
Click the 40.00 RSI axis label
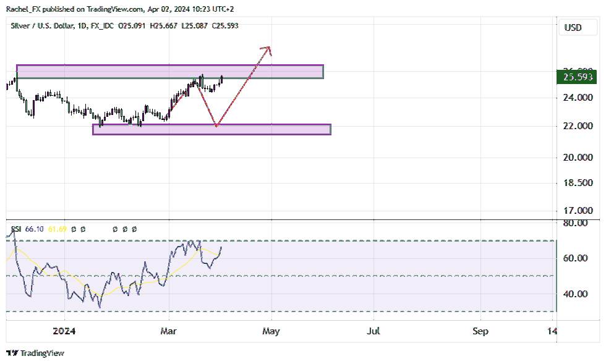click(x=575, y=294)
